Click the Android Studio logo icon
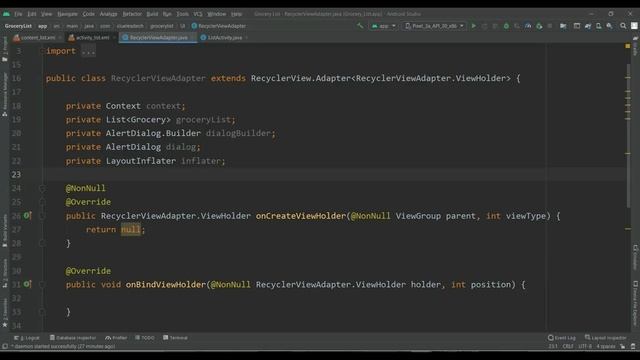This screenshot has width=640, height=360. point(6,13)
